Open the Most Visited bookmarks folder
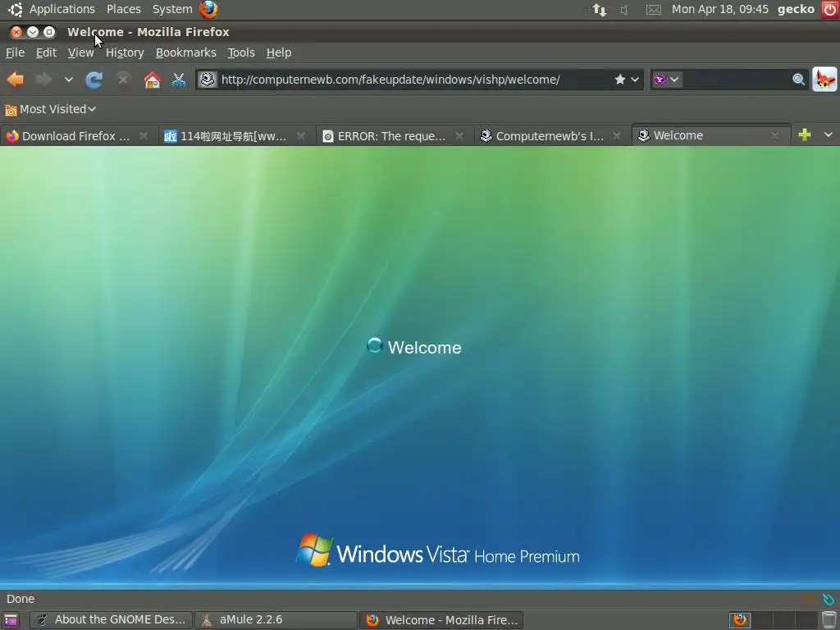This screenshot has height=630, width=840. (50, 109)
